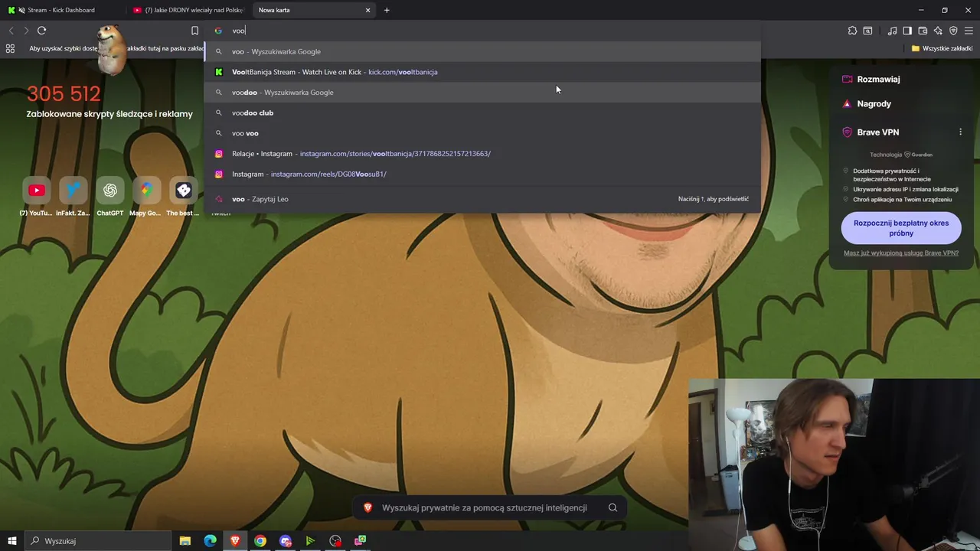Screen dimensions: 980x551
Task: Select 'voodoo - Wyszukiwarka Google' suggestion
Action: pos(482,92)
